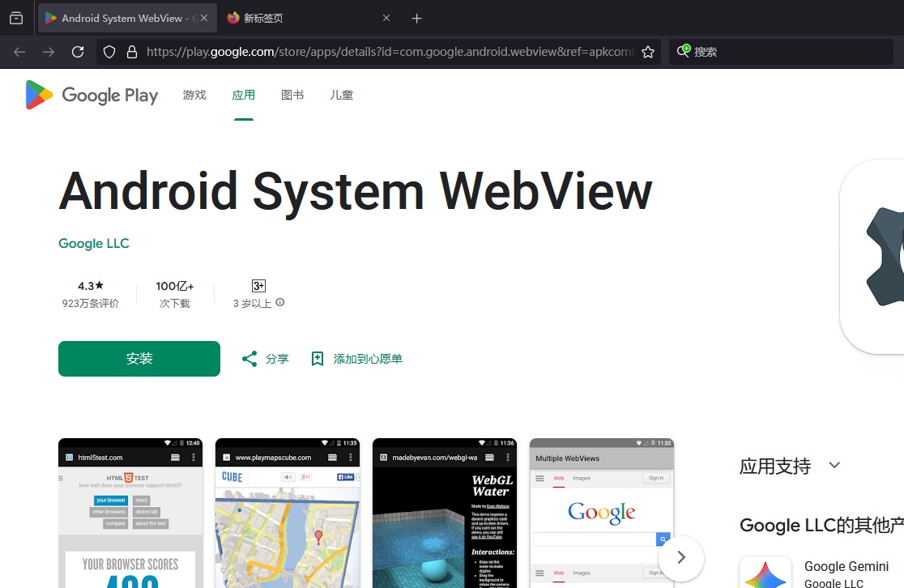Click the 3+ content rating badge
904x588 pixels.
pos(259,286)
